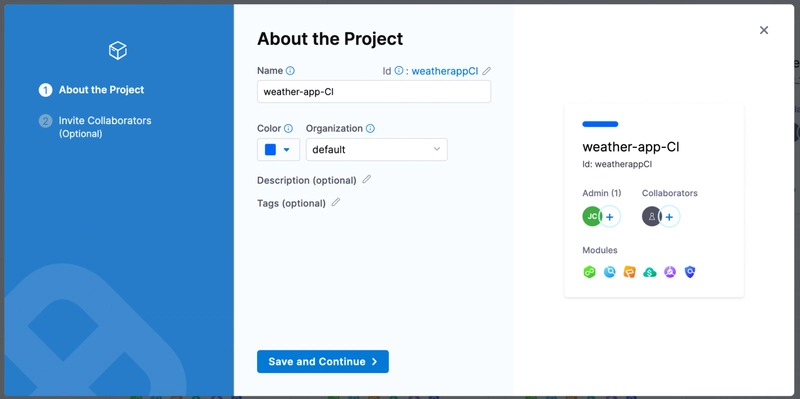Image resolution: width=800 pixels, height=399 pixels.
Task: Edit Description with the pencil icon
Action: coord(366,180)
